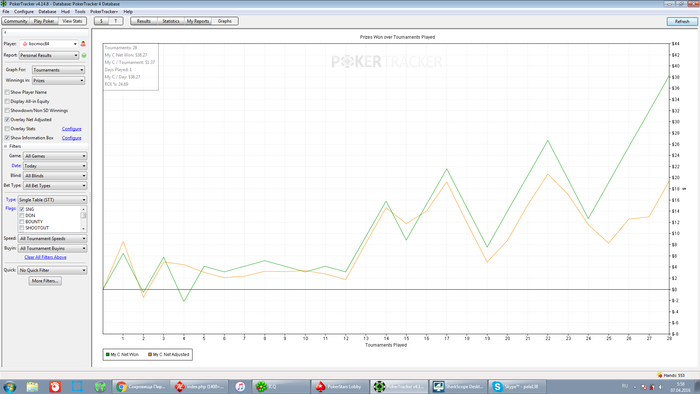Switch to PokerStars Lobby window
The height and width of the screenshot is (394, 700).
[340, 386]
